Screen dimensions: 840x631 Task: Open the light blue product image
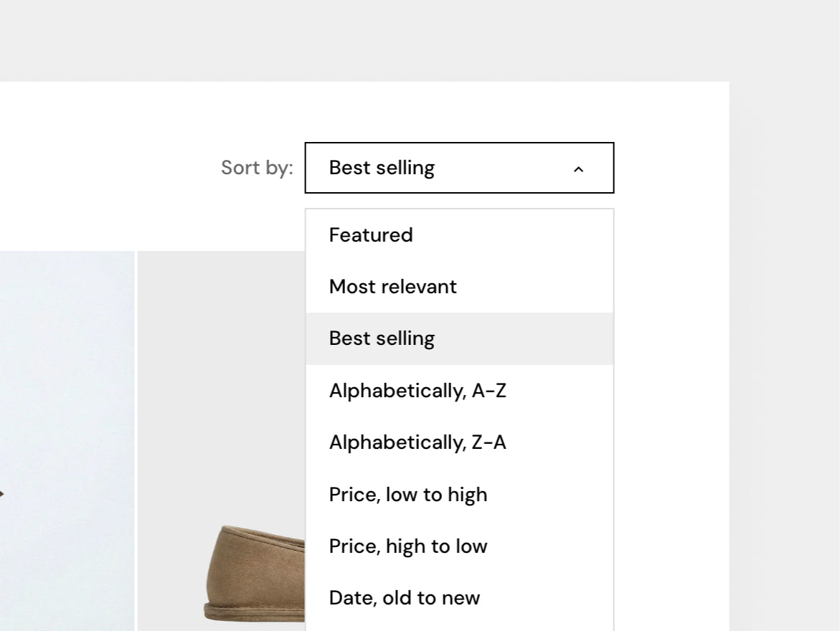click(x=67, y=441)
